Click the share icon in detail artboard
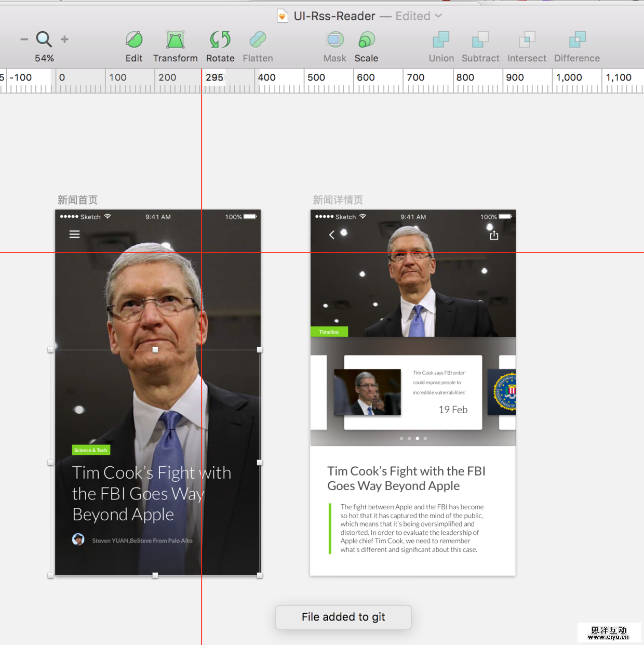This screenshot has width=644, height=645. 494,235
